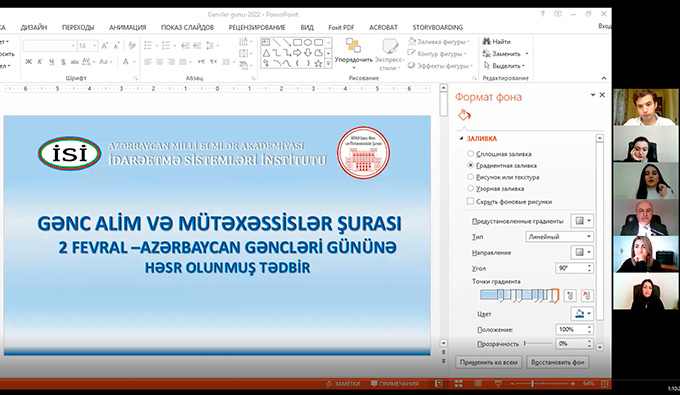Open the Цвет color picker dropdown

(x=582, y=313)
